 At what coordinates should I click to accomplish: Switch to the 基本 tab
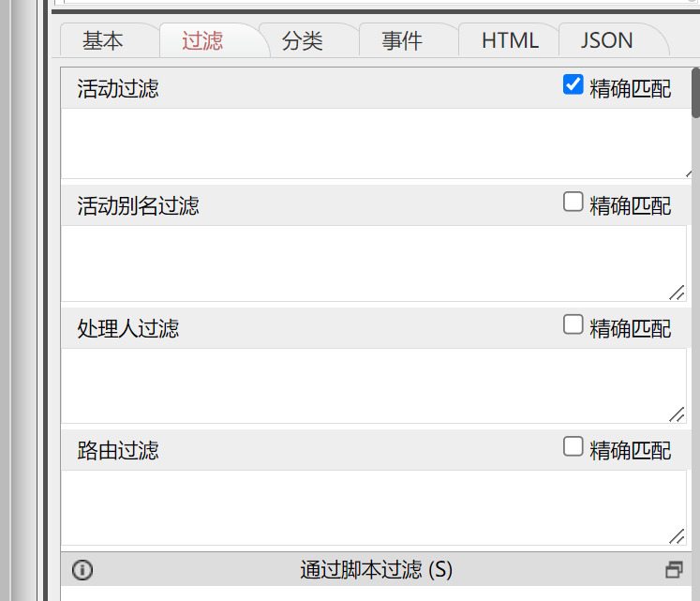[x=103, y=41]
